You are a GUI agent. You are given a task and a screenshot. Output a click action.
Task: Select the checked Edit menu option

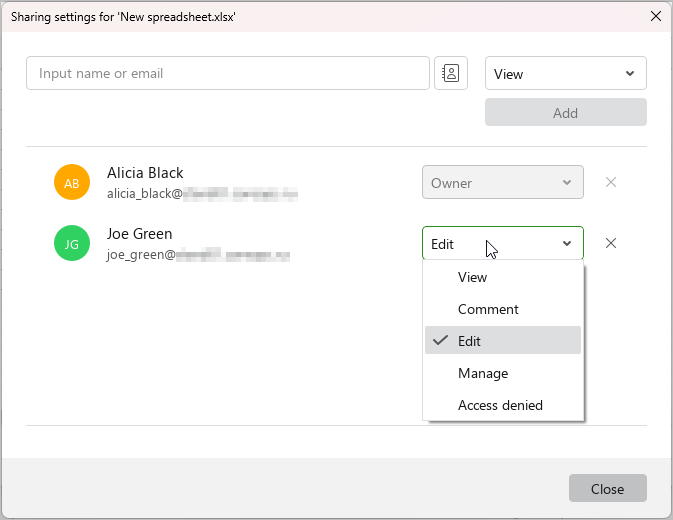pyautogui.click(x=503, y=341)
